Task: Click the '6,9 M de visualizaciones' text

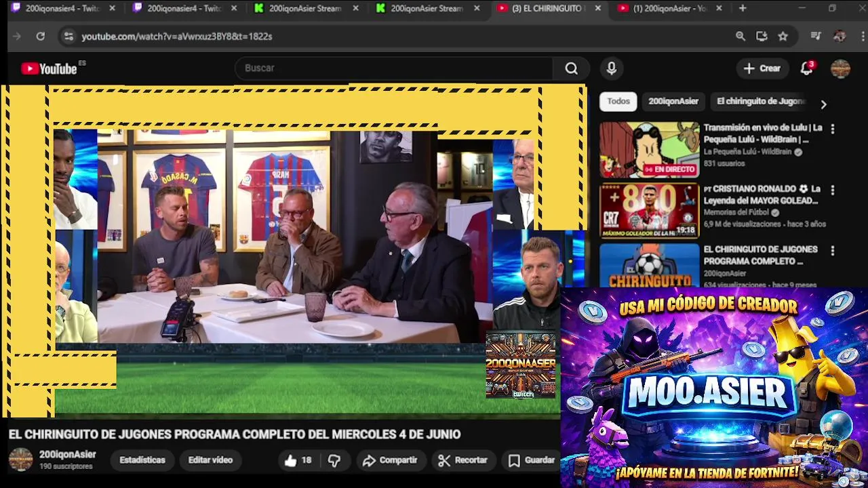Action: click(x=743, y=224)
